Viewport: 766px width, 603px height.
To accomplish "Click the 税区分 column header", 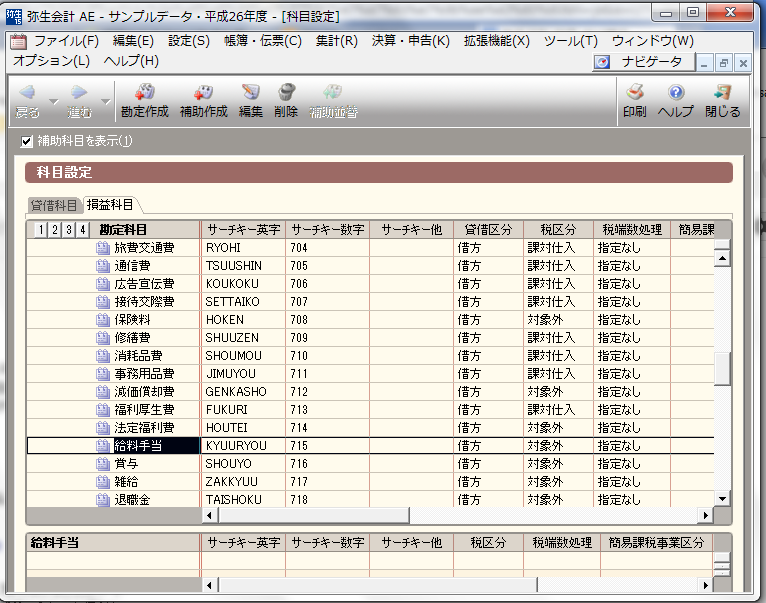I will point(557,230).
